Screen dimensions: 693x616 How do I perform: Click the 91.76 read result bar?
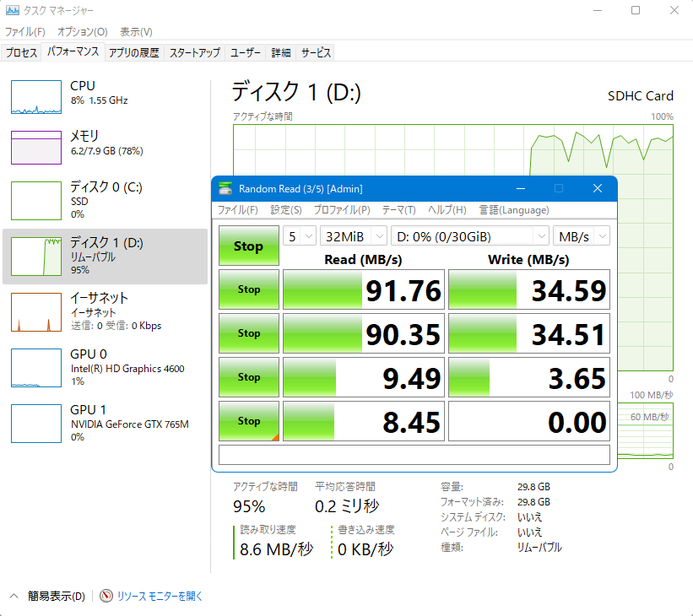363,289
